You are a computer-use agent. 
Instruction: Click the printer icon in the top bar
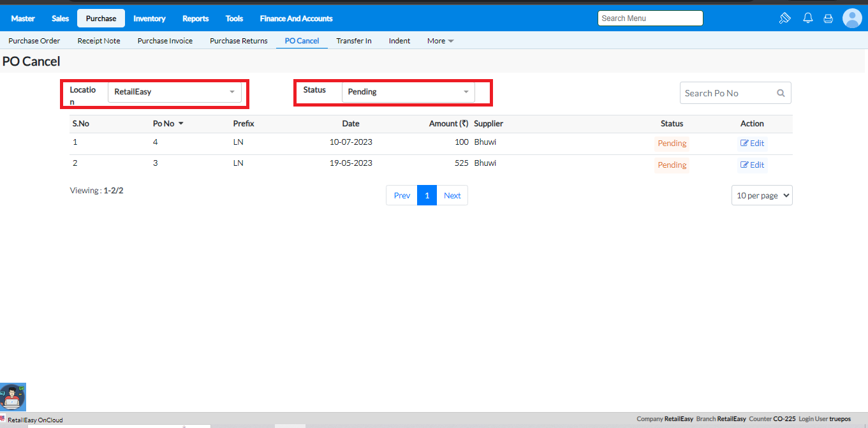[828, 18]
